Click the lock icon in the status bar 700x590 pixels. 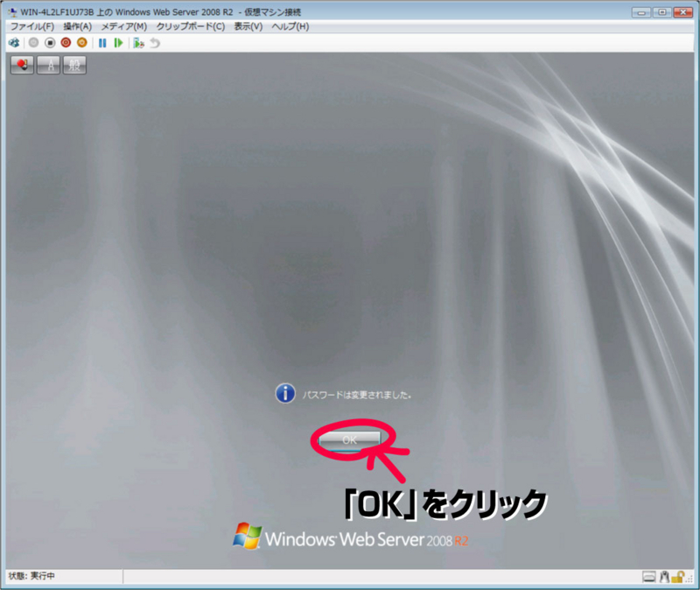tap(677, 579)
